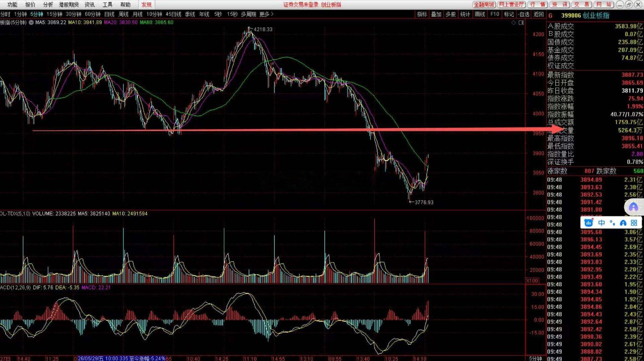644x361 pixels.
Task: Toggle the 中 Chinese input mode icon
Action: coord(601,223)
